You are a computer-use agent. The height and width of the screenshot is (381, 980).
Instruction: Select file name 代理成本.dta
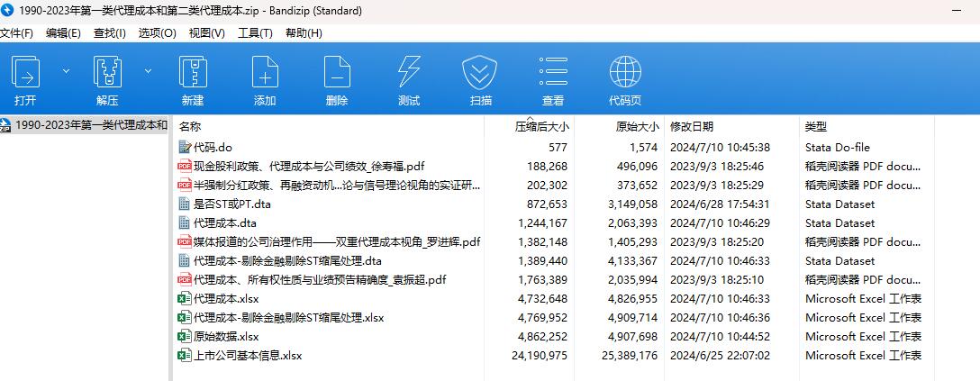point(225,223)
